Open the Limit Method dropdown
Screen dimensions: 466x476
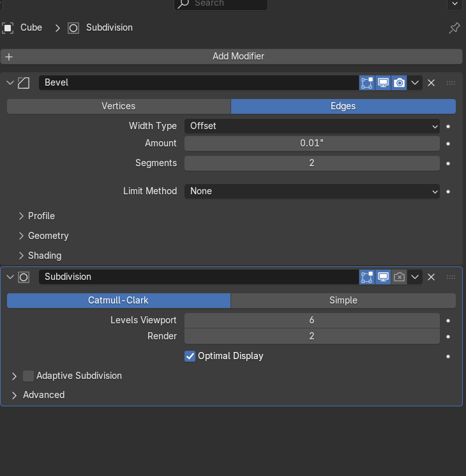point(312,191)
